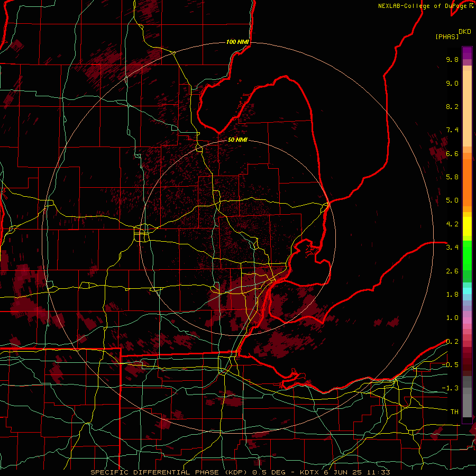Pick the cyan segment of the color bar
This screenshot has height=476, width=476.
[467, 291]
